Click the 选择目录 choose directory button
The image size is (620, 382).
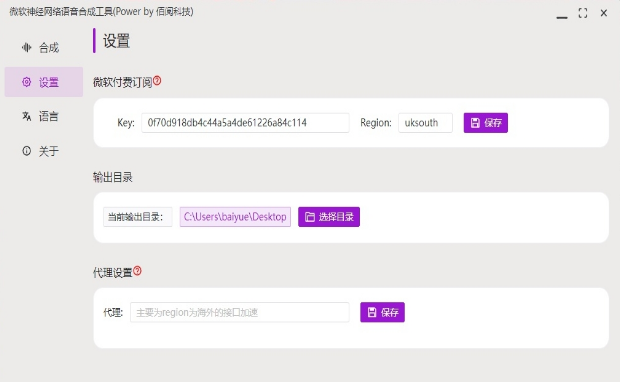[329, 217]
